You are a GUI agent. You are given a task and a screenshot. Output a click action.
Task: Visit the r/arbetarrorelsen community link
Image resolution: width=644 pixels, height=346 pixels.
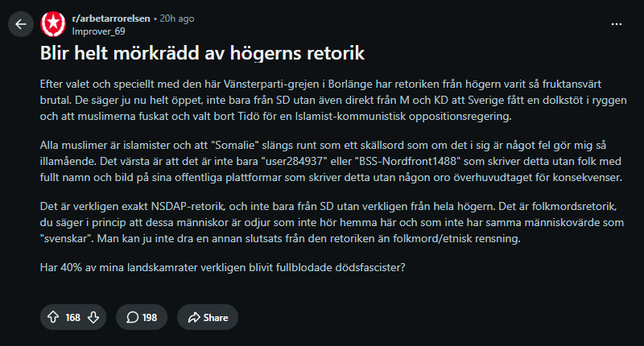[x=111, y=19]
